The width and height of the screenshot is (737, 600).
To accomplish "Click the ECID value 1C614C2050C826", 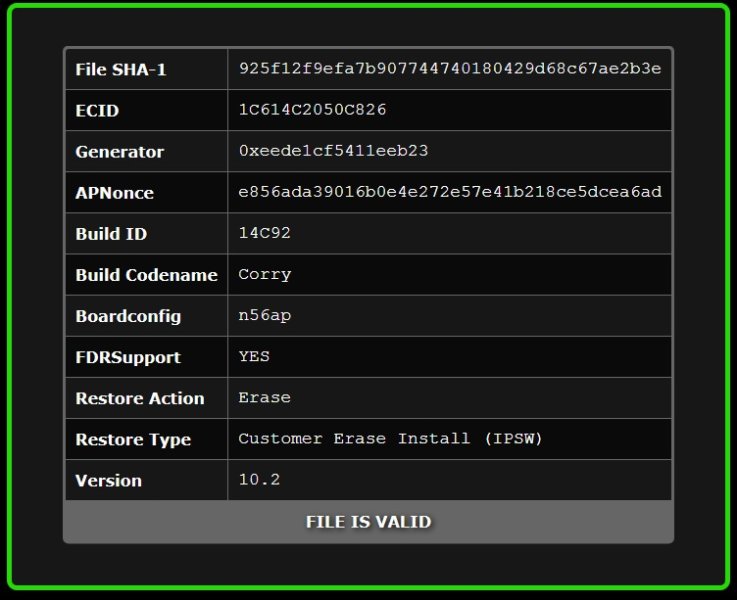I will pos(312,109).
